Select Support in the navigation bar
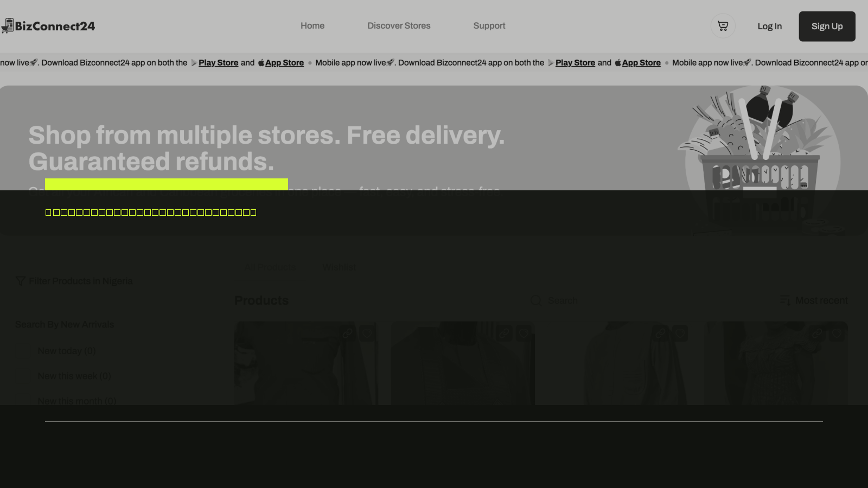868x488 pixels. pyautogui.click(x=489, y=26)
